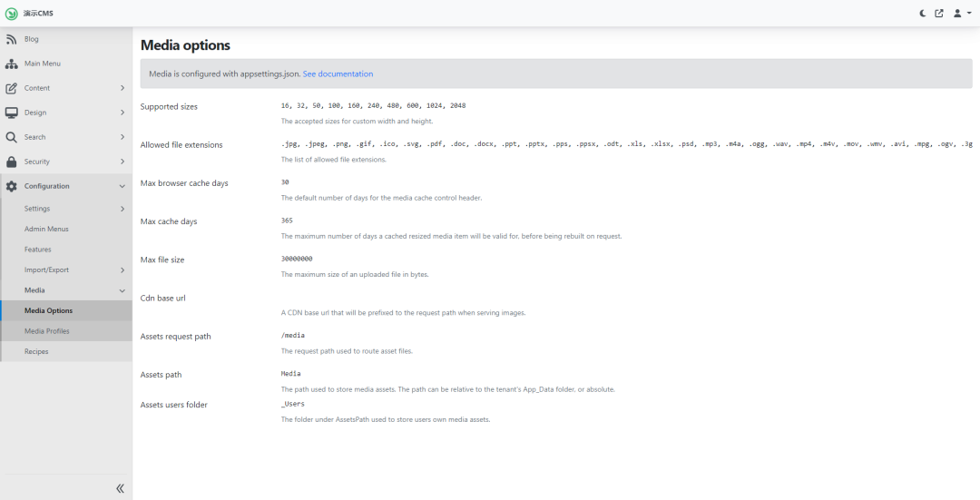Click the Max file size label

[x=162, y=260]
